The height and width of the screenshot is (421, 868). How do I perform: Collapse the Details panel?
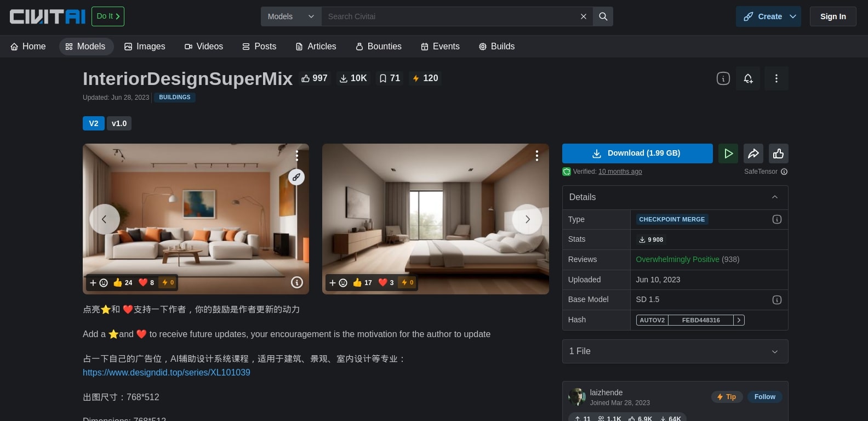pyautogui.click(x=774, y=197)
